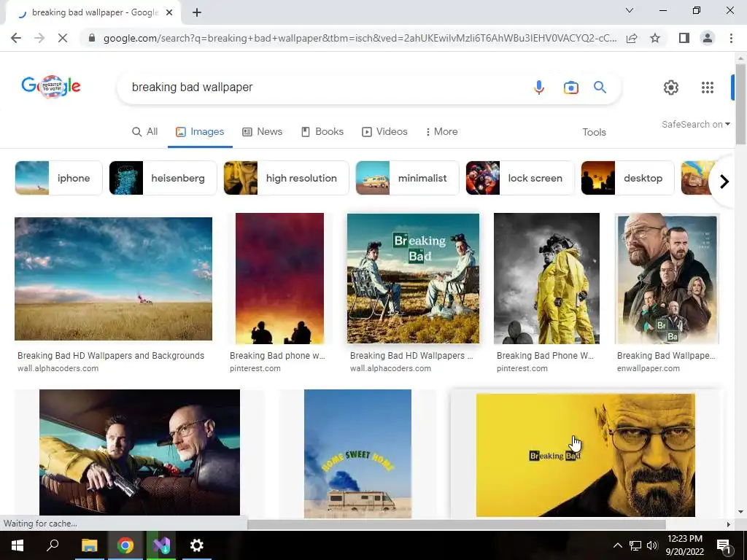Screen dimensions: 747x560
Task: Click the Google doodle logo
Action: 51,86
